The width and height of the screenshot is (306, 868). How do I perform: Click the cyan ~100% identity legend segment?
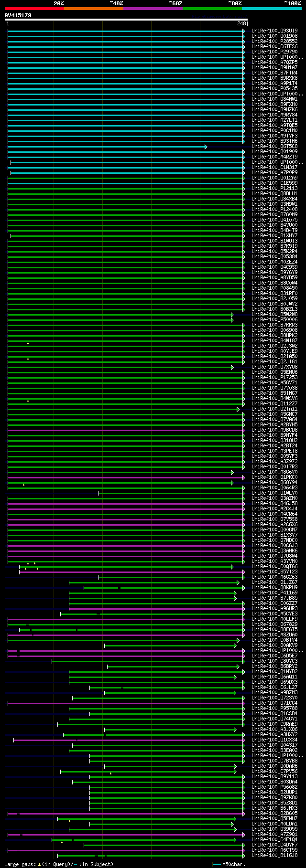(271, 9)
